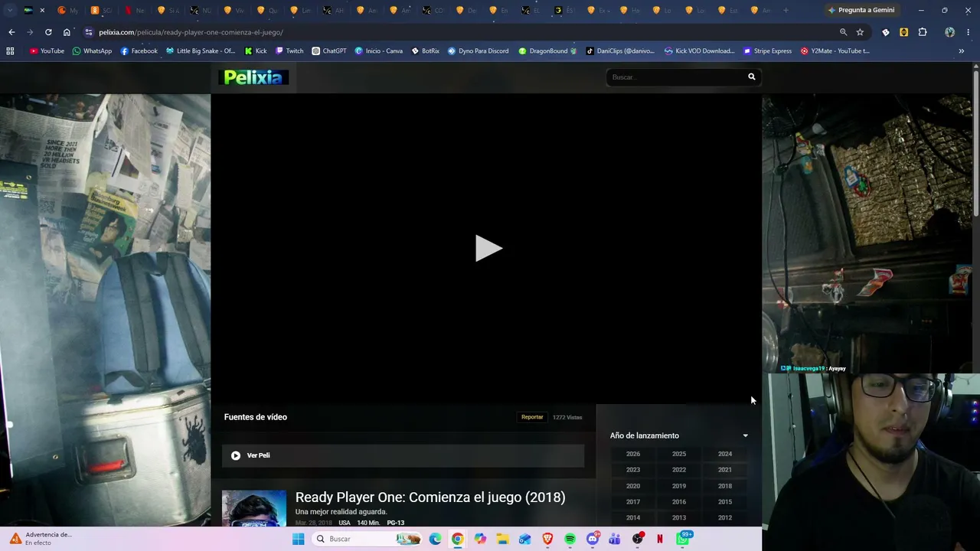980x551 pixels.
Task: Click the Reportar button
Action: (532, 417)
